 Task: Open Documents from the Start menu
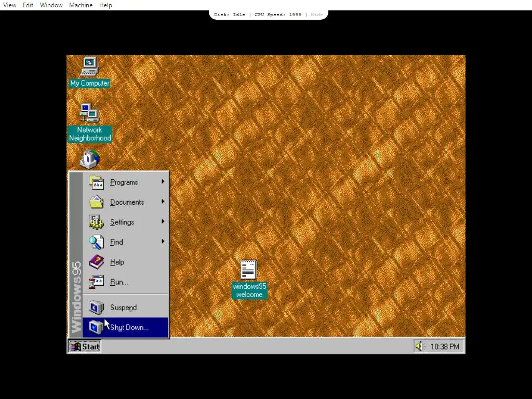click(x=126, y=202)
